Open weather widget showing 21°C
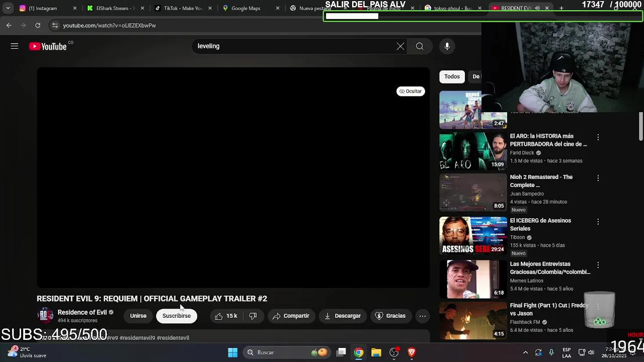This screenshot has width=644, height=362. pos(26,352)
